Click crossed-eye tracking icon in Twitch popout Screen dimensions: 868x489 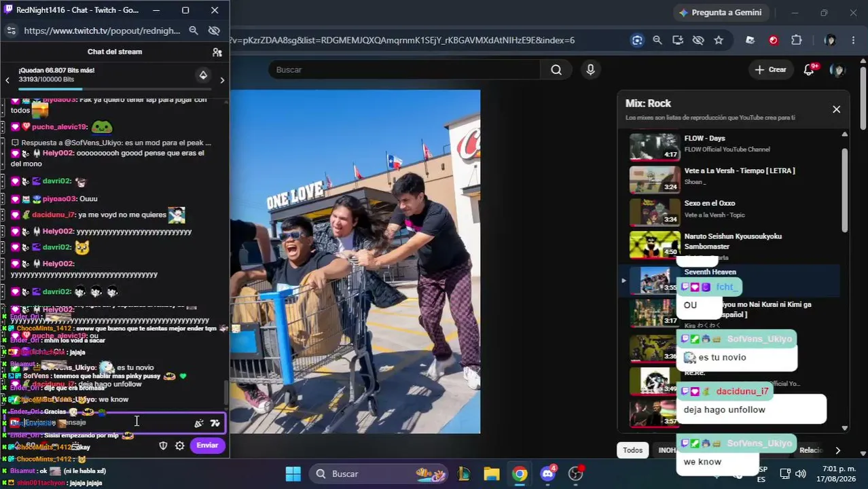point(214,31)
